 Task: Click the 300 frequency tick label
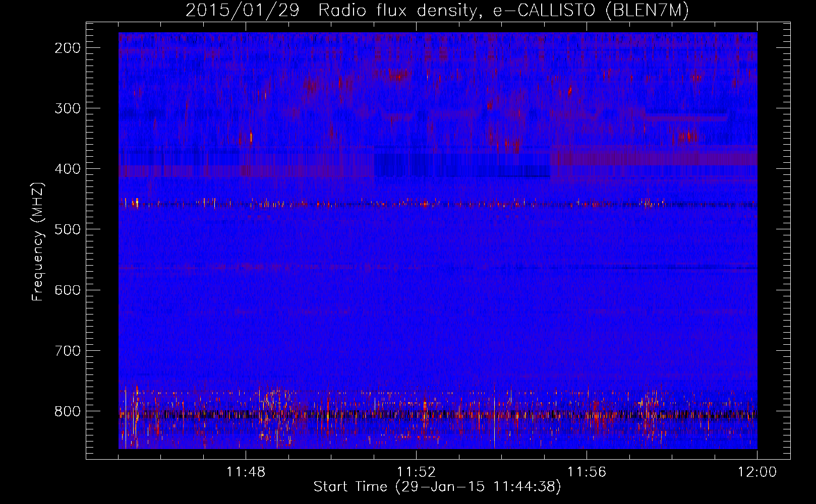[x=68, y=108]
